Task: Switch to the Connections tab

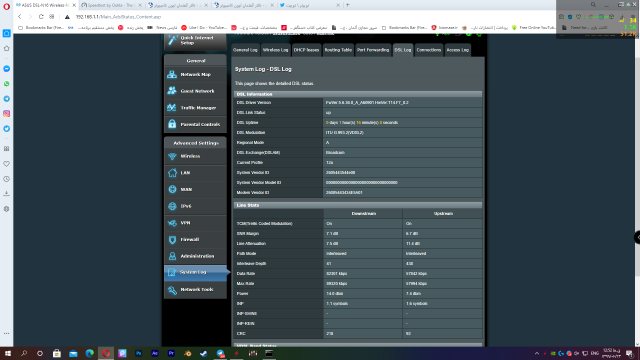Action: (x=429, y=50)
